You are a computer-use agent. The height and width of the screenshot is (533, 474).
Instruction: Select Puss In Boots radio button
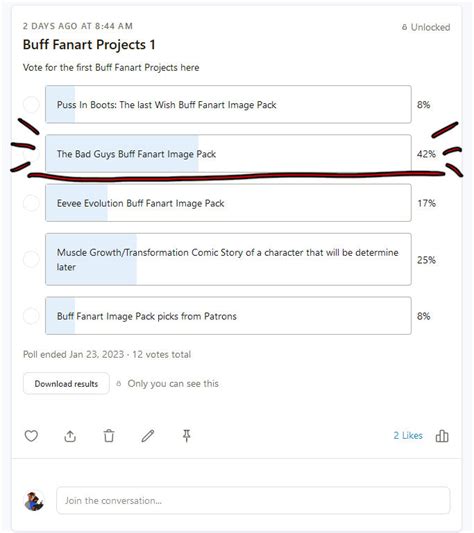click(31, 104)
